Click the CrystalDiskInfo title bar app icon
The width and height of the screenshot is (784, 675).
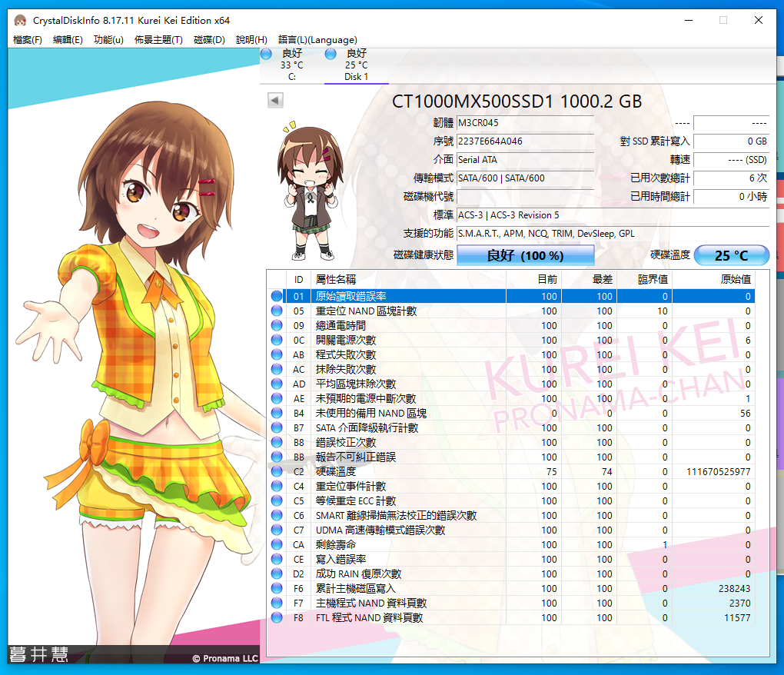(x=19, y=21)
